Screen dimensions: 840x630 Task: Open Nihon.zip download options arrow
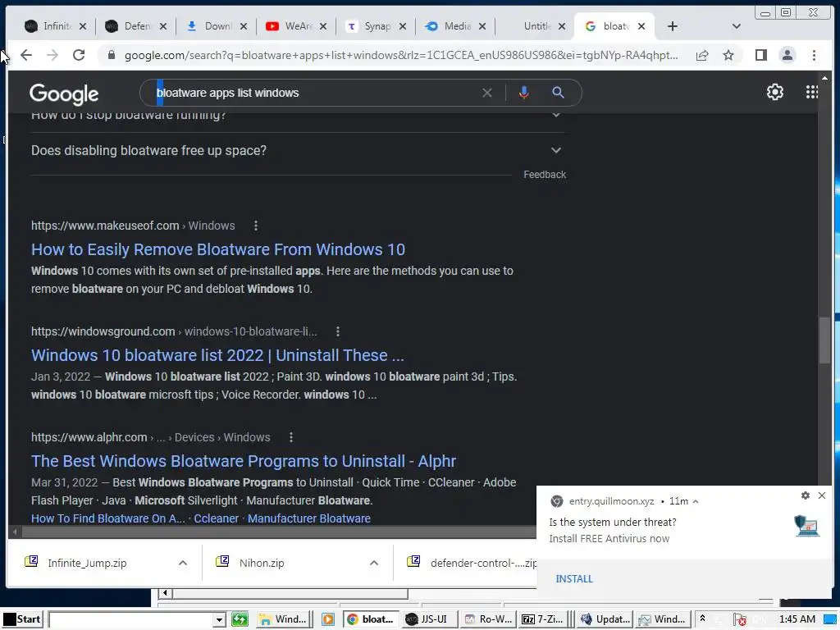(x=374, y=563)
